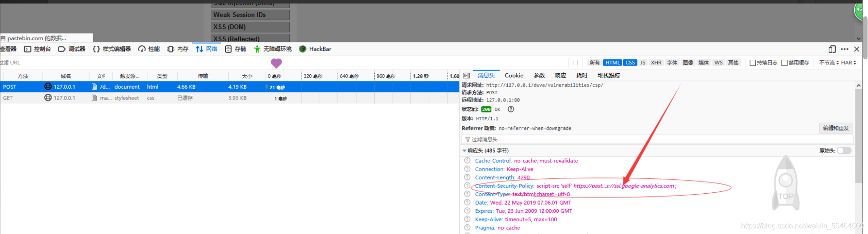868x234 pixels.
Task: Sort by the 方法 (Method) column header
Action: tap(23, 76)
